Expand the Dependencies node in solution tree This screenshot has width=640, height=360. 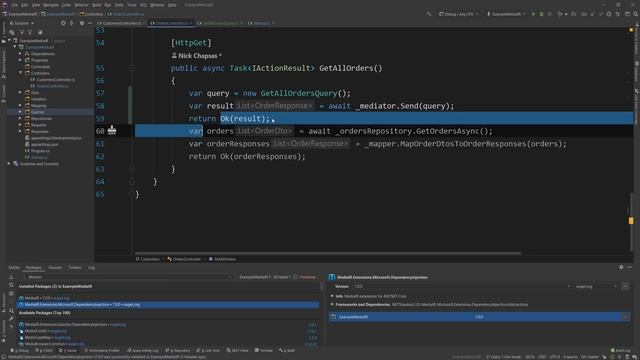[20, 53]
